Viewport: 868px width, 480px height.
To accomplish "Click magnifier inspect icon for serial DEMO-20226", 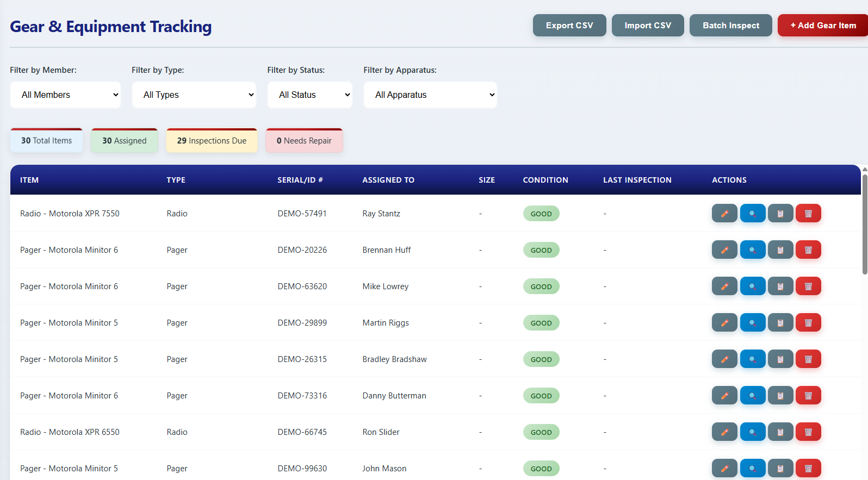I will 753,250.
